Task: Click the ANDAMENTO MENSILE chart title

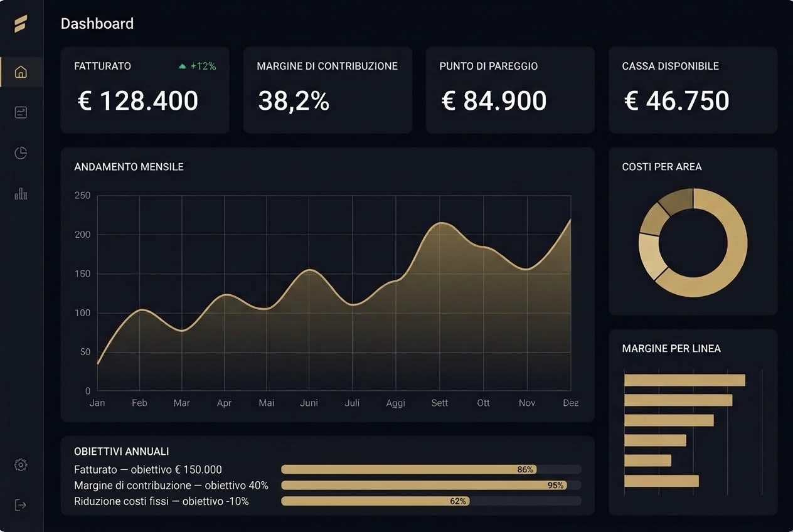Action: (x=129, y=167)
